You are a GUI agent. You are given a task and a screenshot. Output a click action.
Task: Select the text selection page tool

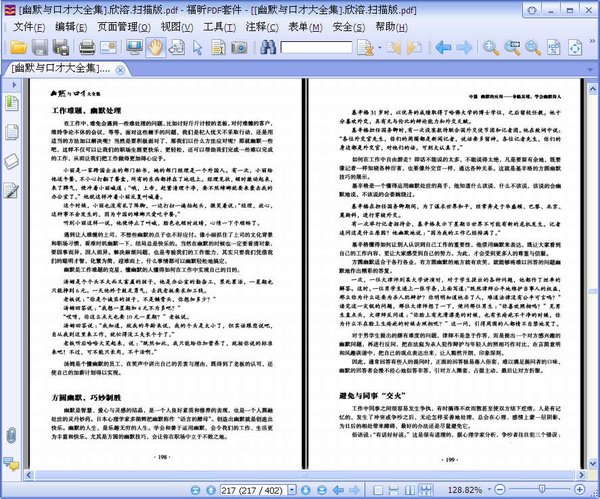point(218,47)
